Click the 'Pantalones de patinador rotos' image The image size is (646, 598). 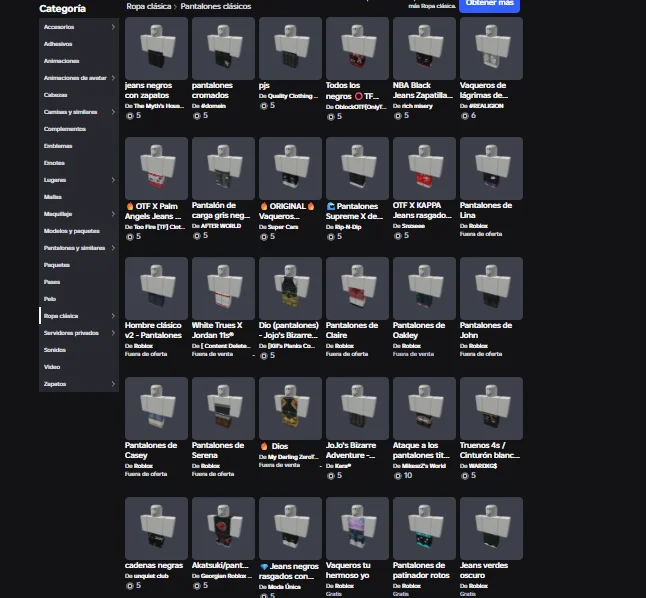click(424, 528)
